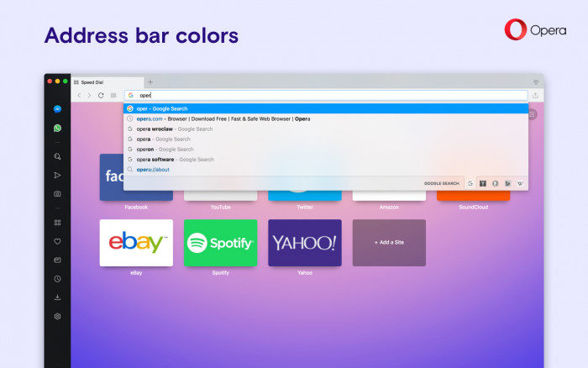This screenshot has width=588, height=368.
Task: Open History clock icon in sidebar
Action: click(57, 279)
